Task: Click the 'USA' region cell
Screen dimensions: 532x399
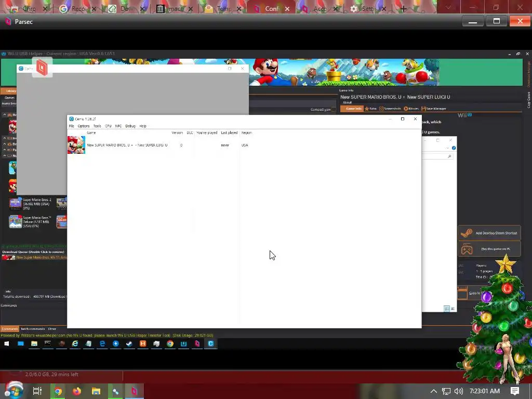Action: [x=245, y=145]
